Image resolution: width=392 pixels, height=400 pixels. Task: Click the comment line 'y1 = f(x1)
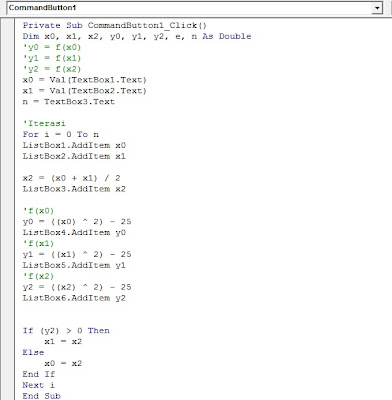[x=52, y=58]
